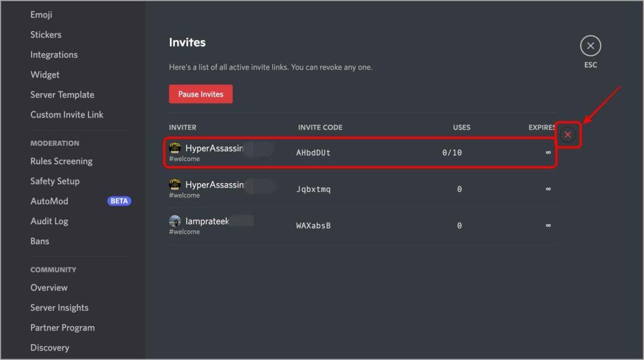Click uses count 0 in Jqbxtmq row
644x360 pixels.
459,189
